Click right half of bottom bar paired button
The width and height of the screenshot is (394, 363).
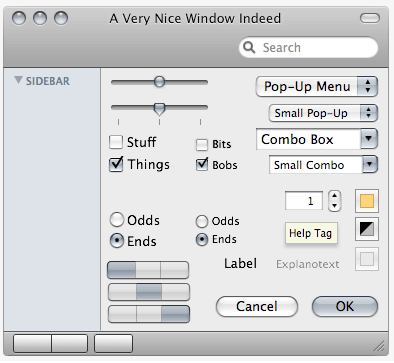click(70, 343)
